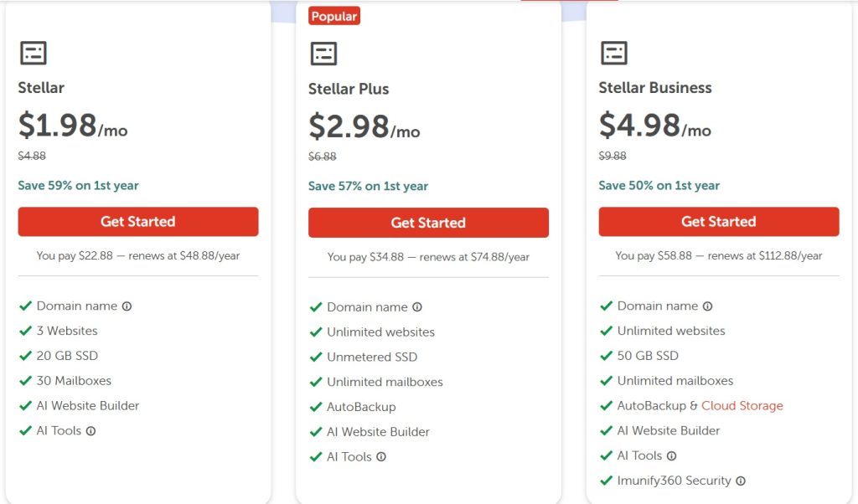Click the Stellar Plus plan server icon

tap(323, 54)
